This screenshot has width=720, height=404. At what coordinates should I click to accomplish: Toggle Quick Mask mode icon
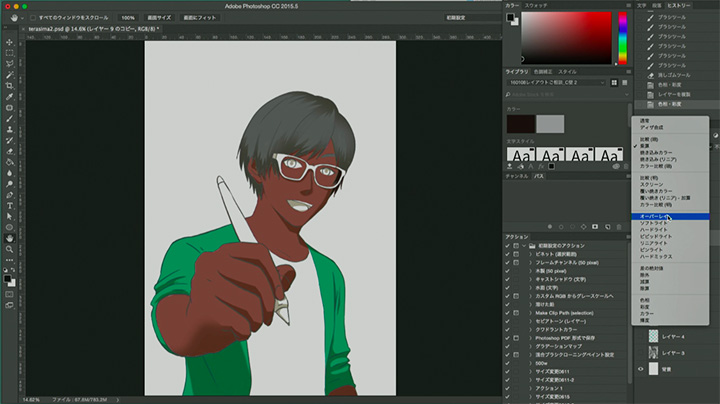[9, 294]
